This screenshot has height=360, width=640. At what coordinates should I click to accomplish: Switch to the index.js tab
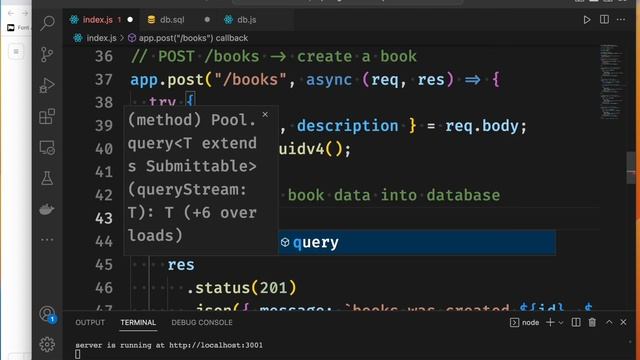pyautogui.click(x=101, y=20)
